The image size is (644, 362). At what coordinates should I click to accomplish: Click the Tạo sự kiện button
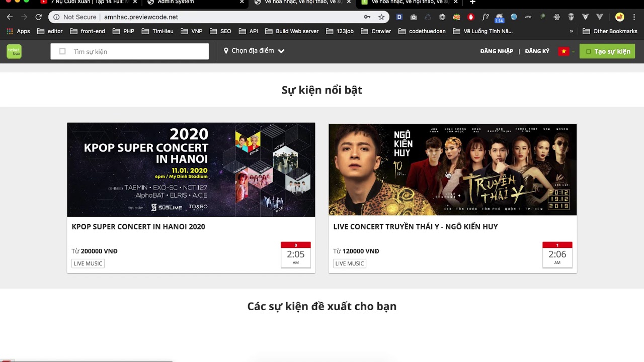[x=607, y=51]
